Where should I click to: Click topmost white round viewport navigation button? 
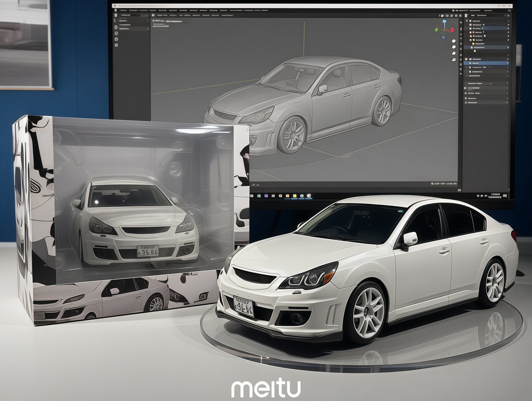(x=454, y=41)
